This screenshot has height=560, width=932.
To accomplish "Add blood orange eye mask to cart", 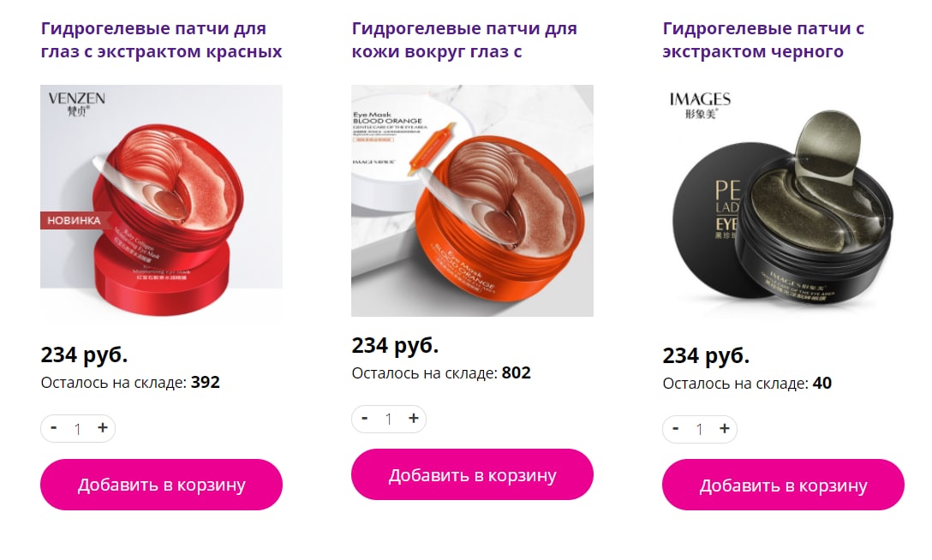I will pyautogui.click(x=473, y=474).
